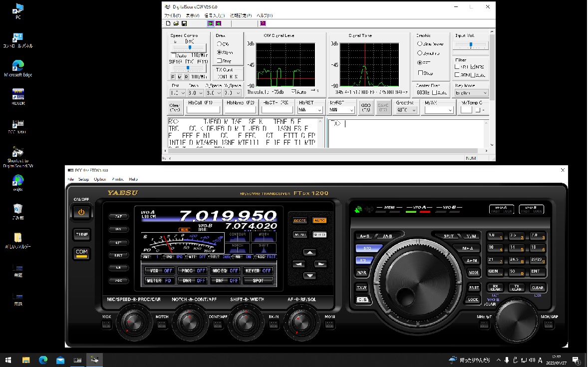This screenshot has width=588, height=367.
Task: Click the down arrow key on the radio panel
Action: click(310, 276)
